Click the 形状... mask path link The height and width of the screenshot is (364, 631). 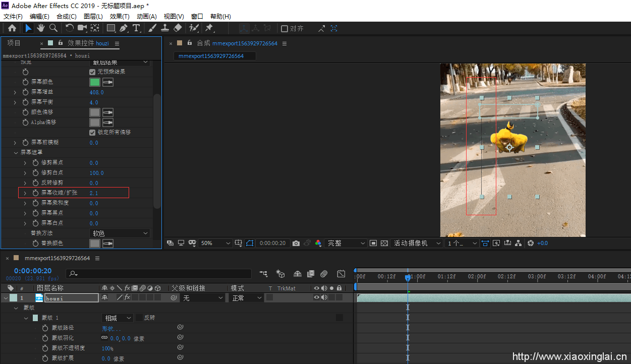(111, 328)
